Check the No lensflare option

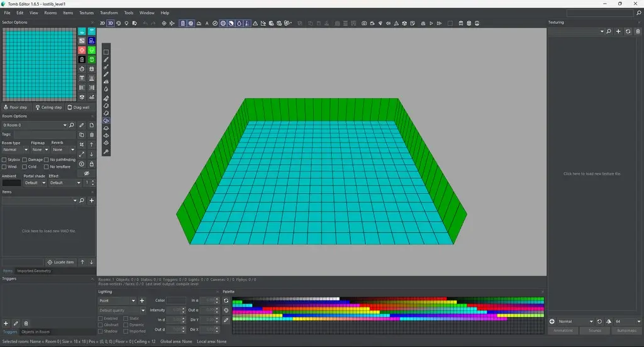[x=47, y=167]
